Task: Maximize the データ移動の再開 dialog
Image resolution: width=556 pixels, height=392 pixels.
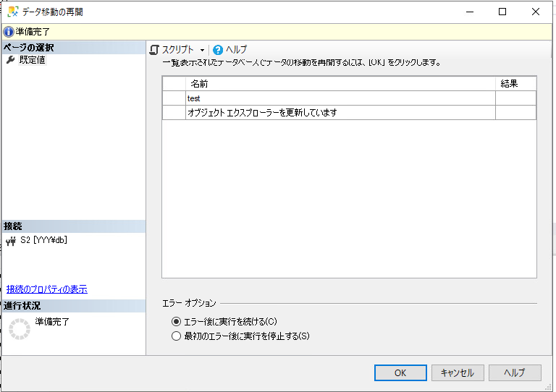Action: (x=502, y=12)
